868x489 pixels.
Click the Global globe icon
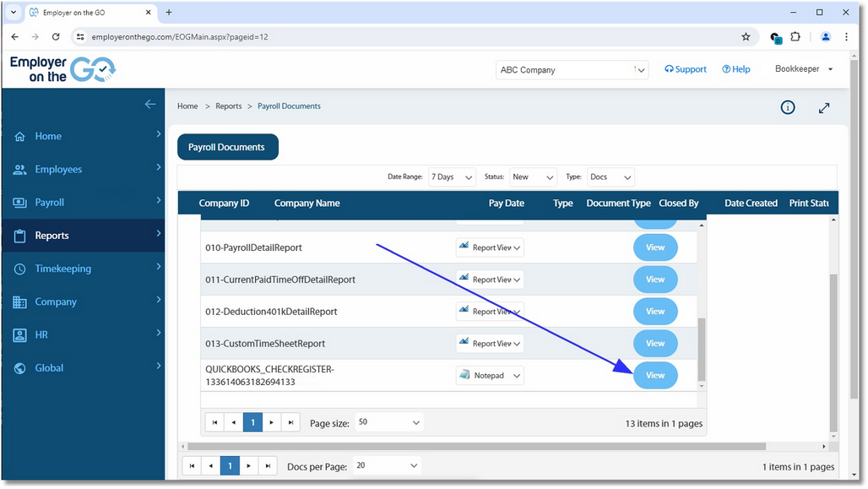[x=20, y=367]
